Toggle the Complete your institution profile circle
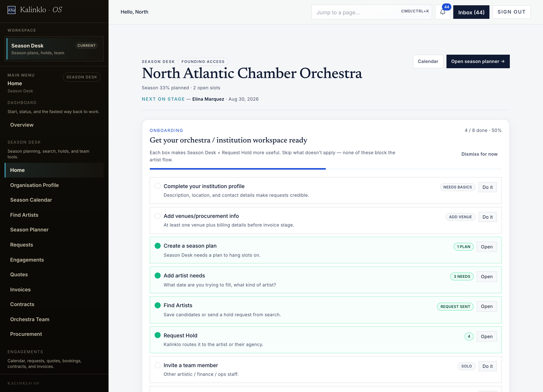The image size is (543, 392). point(158,186)
